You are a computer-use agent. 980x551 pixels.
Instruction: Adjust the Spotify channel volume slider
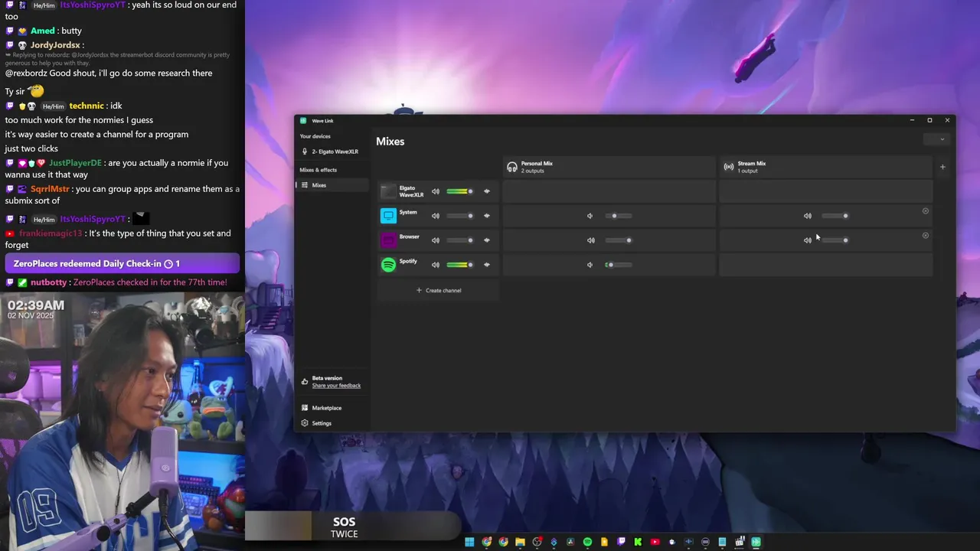[x=459, y=265]
